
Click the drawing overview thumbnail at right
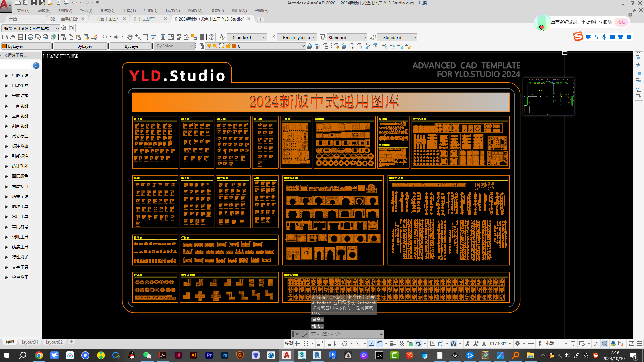click(x=548, y=97)
